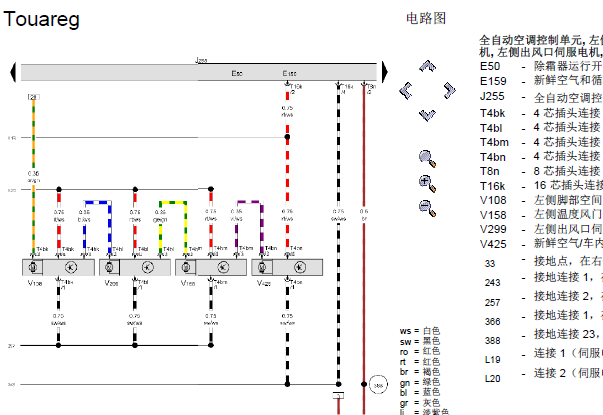Click the Touareg title
Screen dimensions: 603x415
(42, 19)
